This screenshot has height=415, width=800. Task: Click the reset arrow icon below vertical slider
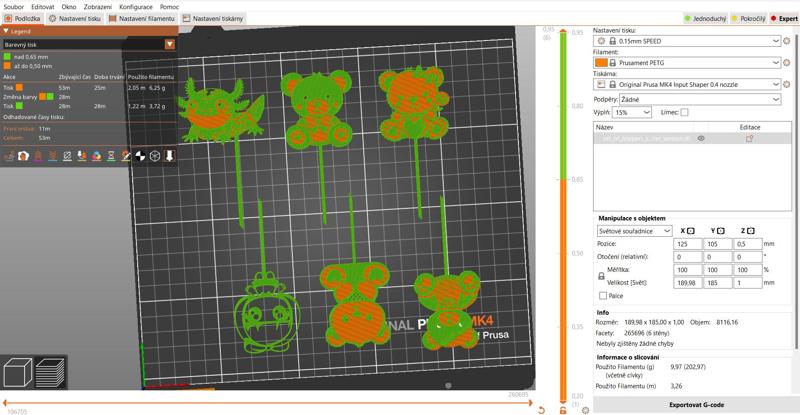point(542,410)
